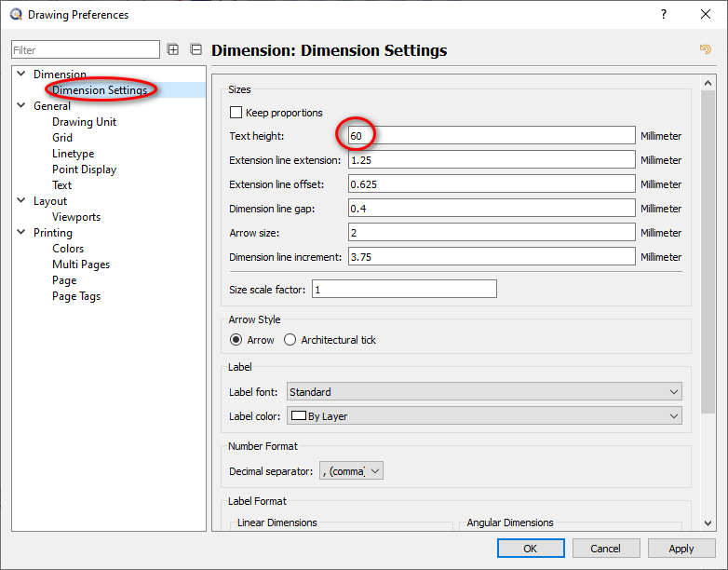Screen dimensions: 728x570
Task: Choose Architectural tick arrow style
Action: pos(290,340)
